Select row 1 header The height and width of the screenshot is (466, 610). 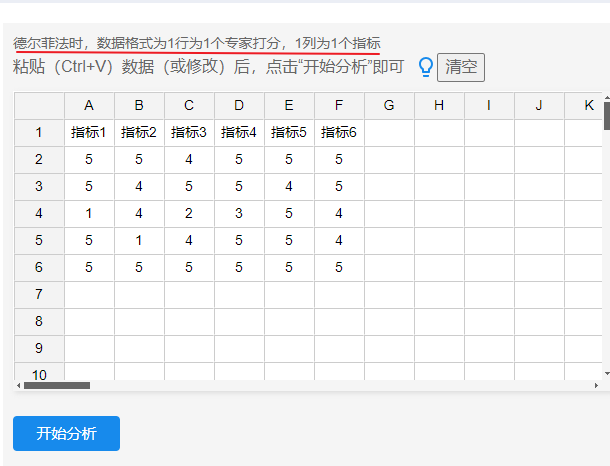39,133
